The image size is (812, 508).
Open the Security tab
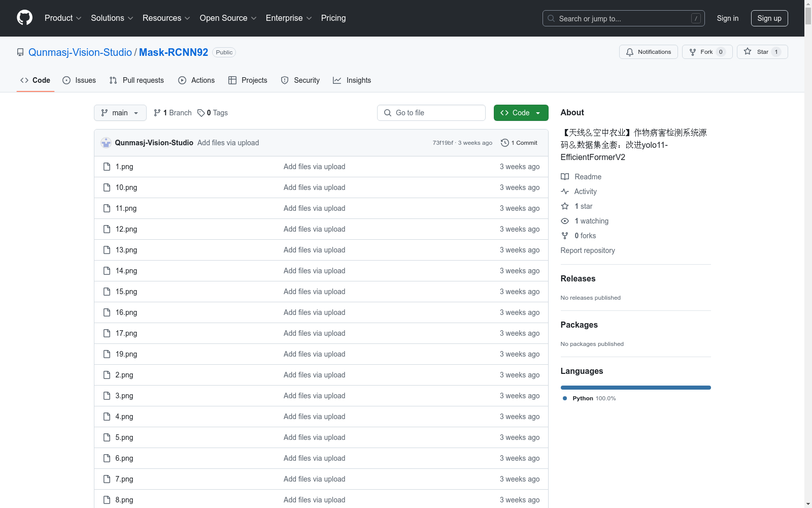pos(300,80)
